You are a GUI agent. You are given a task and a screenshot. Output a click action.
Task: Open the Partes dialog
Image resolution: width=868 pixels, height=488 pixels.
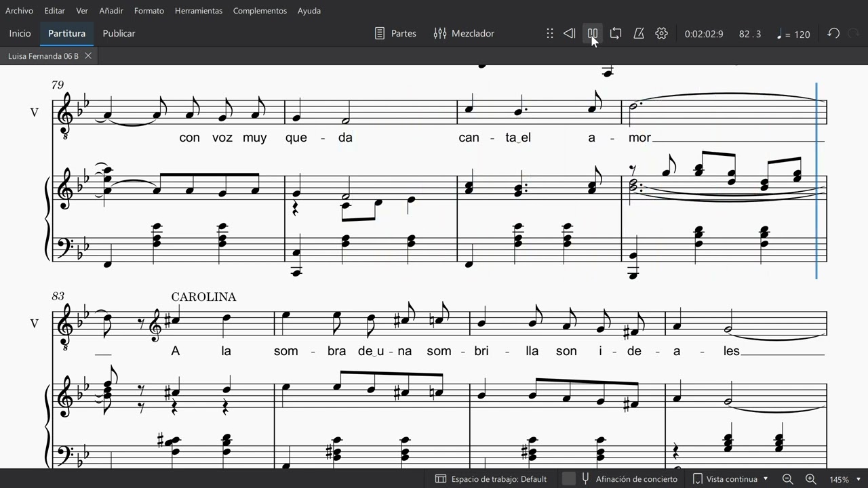[395, 33]
